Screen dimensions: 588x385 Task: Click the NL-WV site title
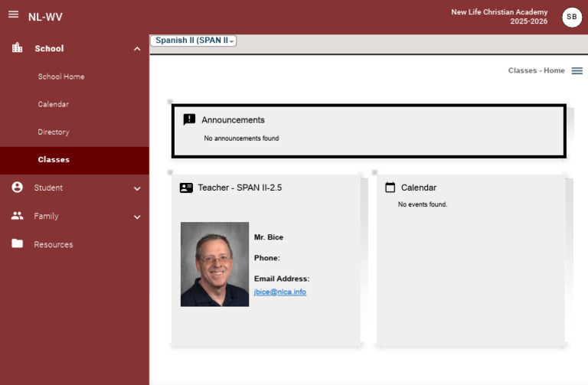(45, 17)
